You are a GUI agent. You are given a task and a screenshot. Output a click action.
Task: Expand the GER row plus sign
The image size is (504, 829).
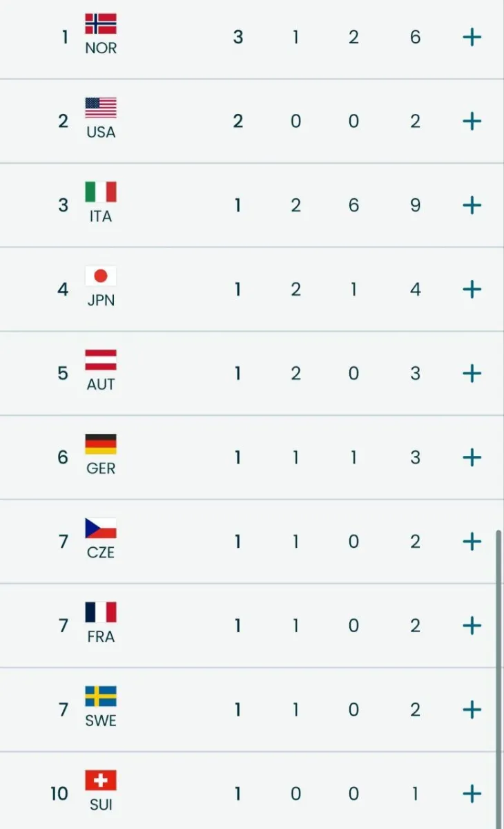pyautogui.click(x=472, y=457)
